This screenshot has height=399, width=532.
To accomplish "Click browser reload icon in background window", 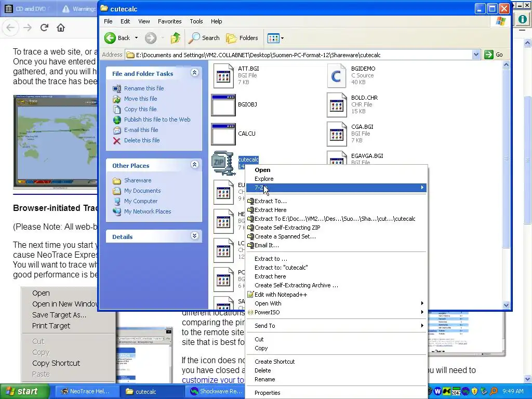I will coord(45,28).
